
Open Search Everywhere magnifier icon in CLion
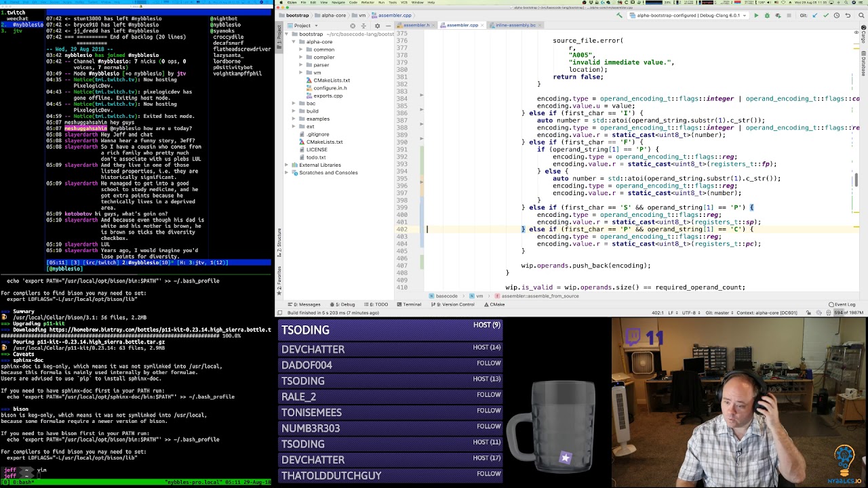[x=860, y=16]
